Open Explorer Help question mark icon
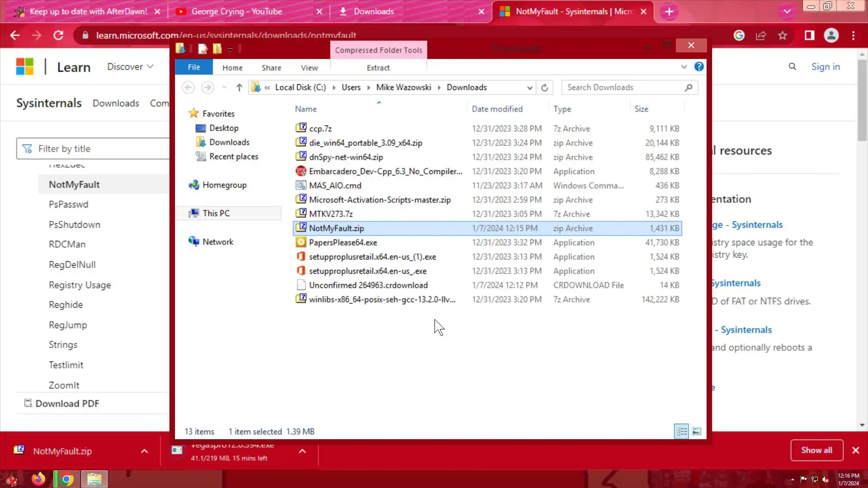The image size is (868, 488). click(699, 67)
